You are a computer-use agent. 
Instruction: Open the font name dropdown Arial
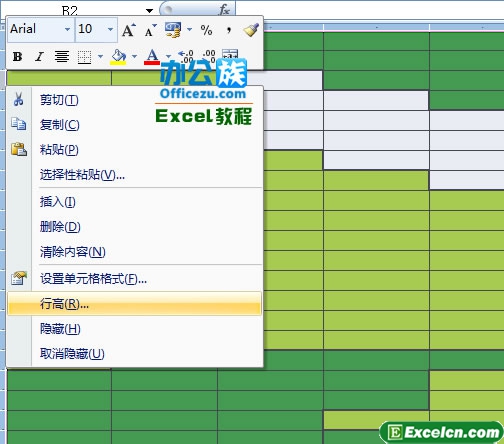tap(67, 29)
